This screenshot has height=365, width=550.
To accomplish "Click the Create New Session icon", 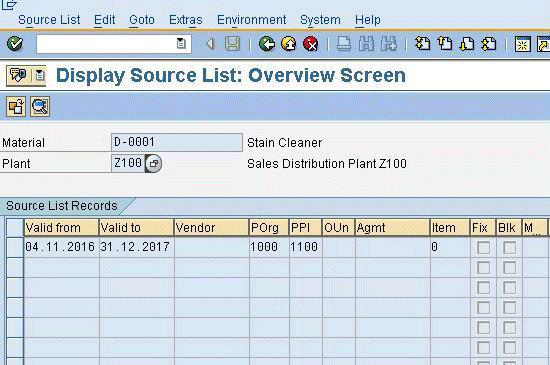I will [x=522, y=44].
